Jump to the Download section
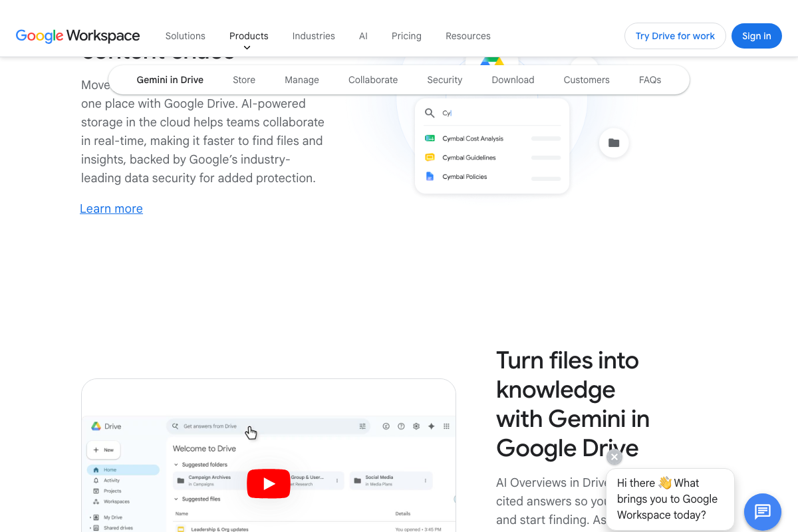This screenshot has height=532, width=798. [x=513, y=80]
